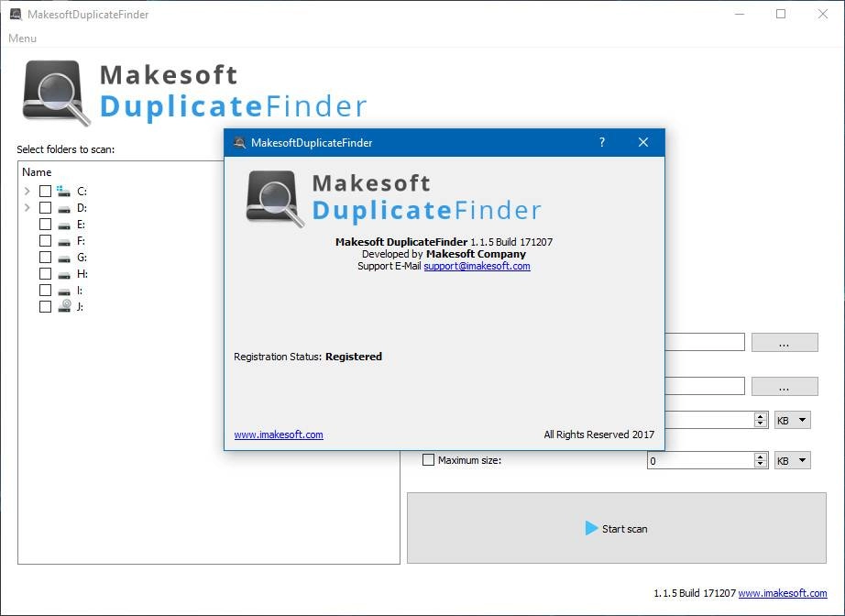845x616 pixels.
Task: Expand the D: drive tree node
Action: click(27, 207)
